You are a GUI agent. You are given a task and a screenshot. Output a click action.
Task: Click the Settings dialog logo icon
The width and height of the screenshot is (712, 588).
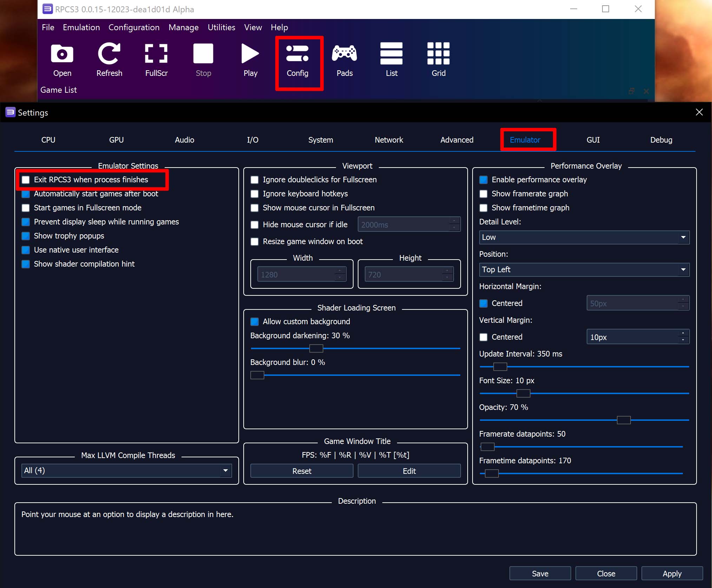10,112
